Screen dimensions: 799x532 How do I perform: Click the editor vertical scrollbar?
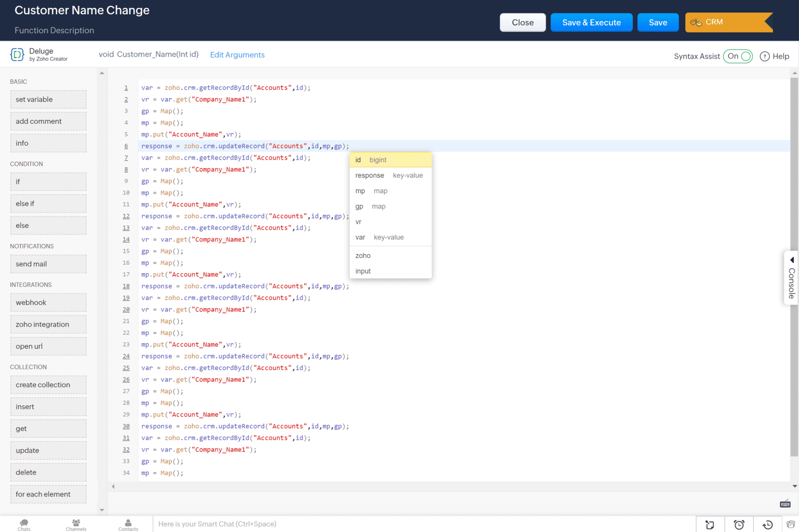pos(795,267)
